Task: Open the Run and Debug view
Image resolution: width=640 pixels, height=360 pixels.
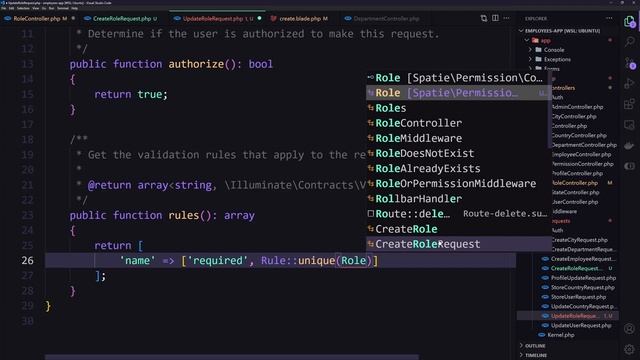Action: (629, 83)
